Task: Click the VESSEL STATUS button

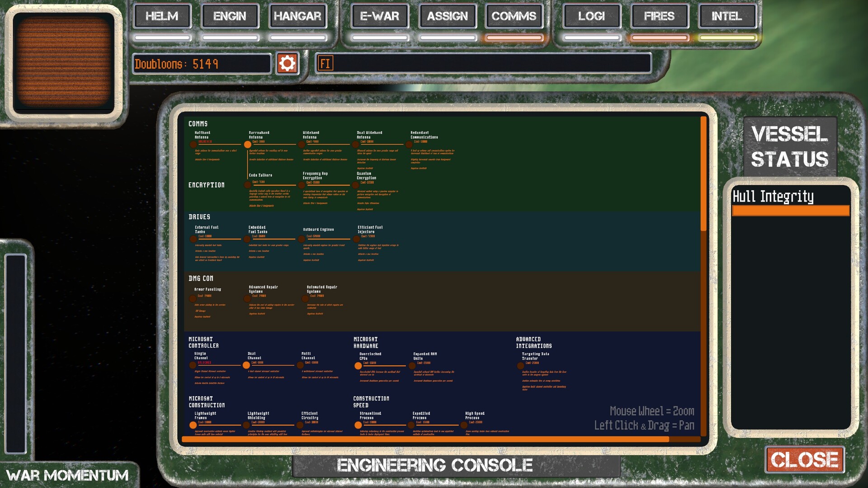Action: tap(789, 147)
